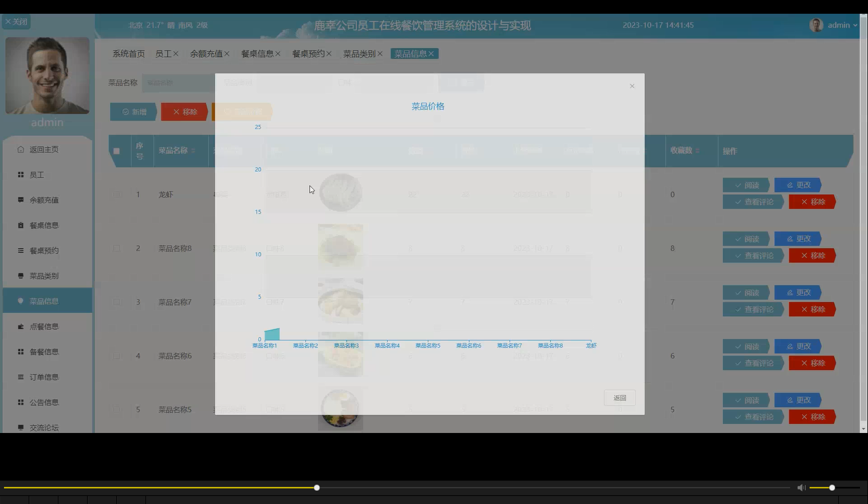Click the list icon beside 订单信息
Screen dimensions: 868x504
coord(21,377)
